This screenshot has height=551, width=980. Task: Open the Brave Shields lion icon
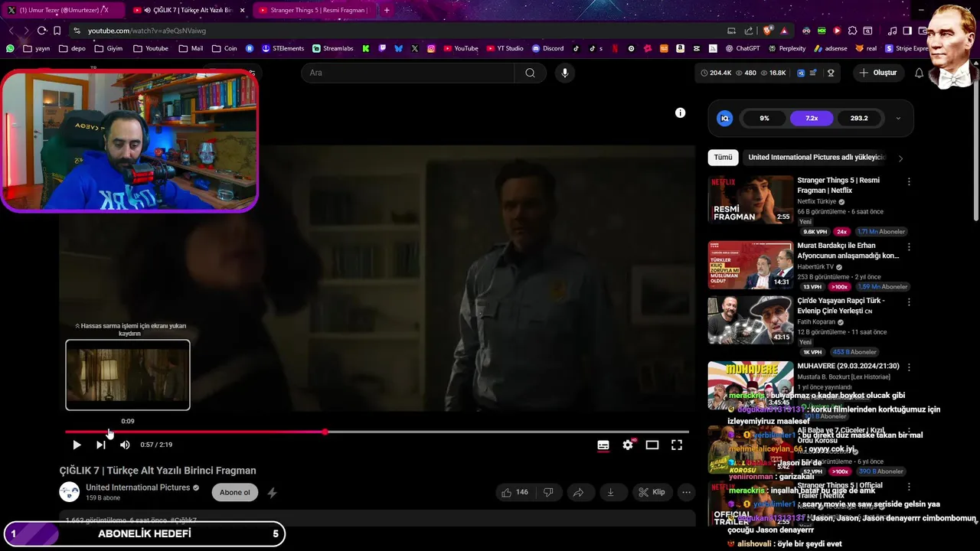tap(768, 31)
